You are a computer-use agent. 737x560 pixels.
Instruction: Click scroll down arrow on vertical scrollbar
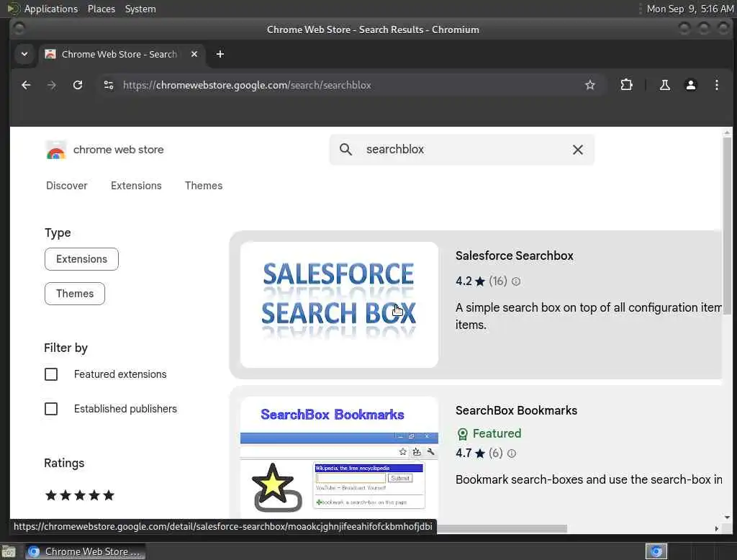coord(727,518)
